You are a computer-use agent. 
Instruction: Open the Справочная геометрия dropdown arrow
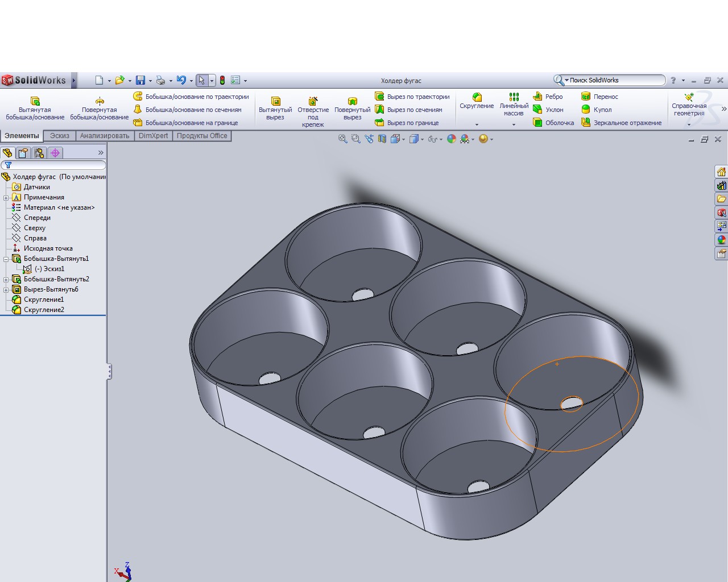click(689, 124)
